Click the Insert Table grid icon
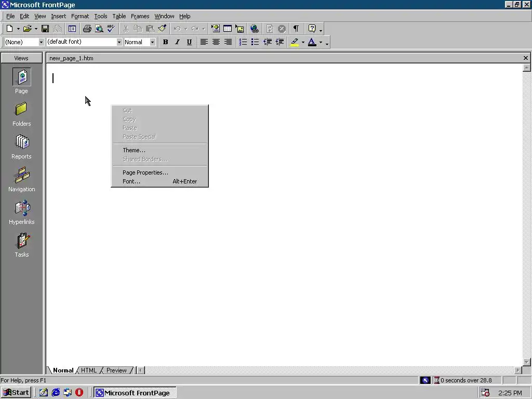The width and height of the screenshot is (532, 399). (228, 29)
